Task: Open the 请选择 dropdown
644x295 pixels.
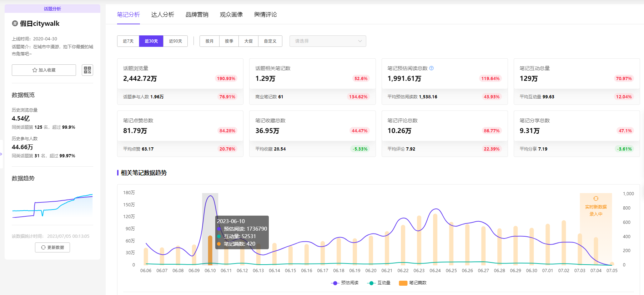Action: (328, 41)
